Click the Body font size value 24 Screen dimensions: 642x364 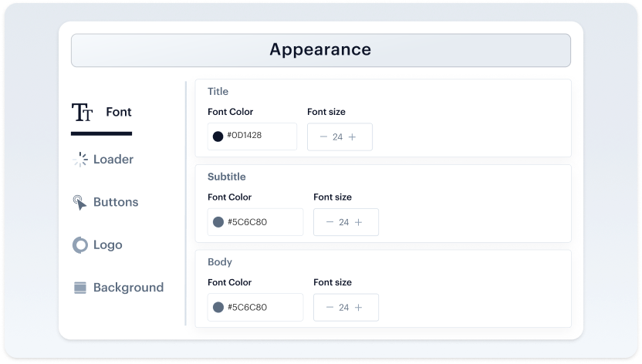point(344,307)
